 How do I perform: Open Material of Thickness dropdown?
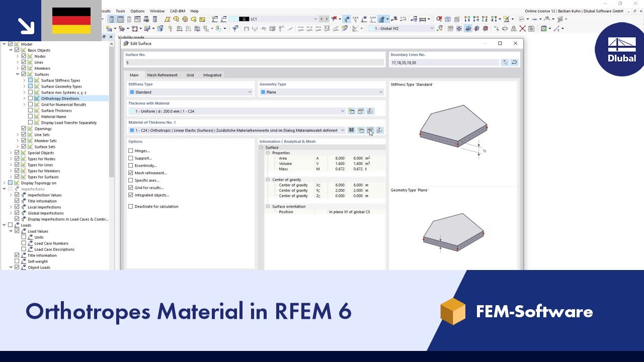(x=343, y=130)
